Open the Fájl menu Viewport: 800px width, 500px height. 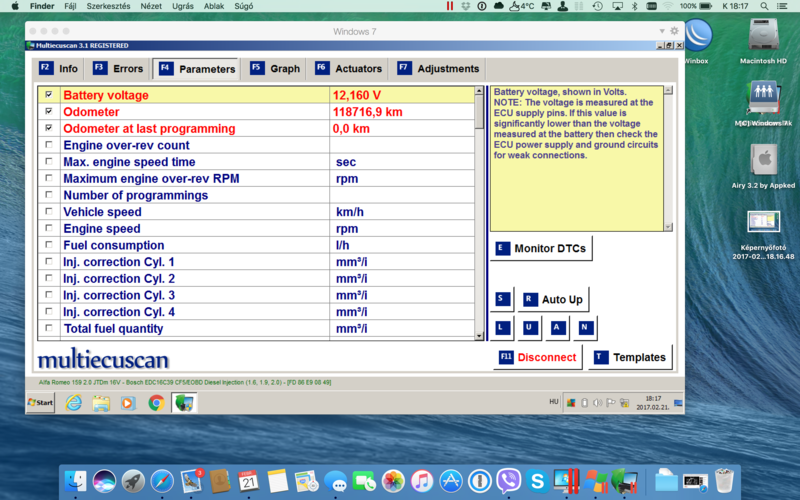tap(70, 6)
